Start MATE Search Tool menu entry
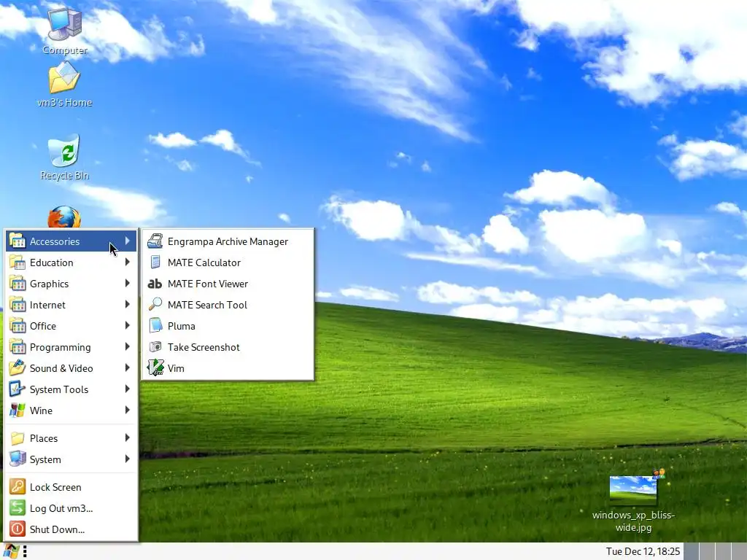747x560 pixels. click(x=228, y=305)
